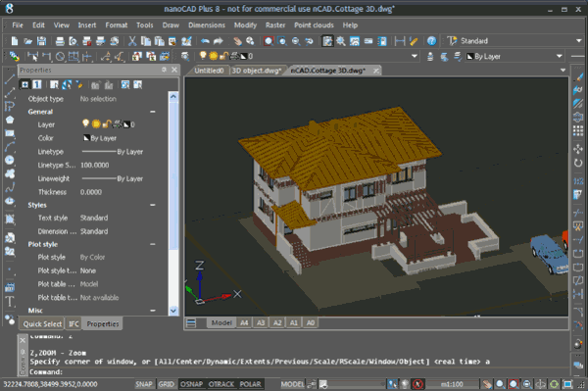Select the Text tool in left toolbar
The height and width of the screenshot is (391, 588).
10,302
